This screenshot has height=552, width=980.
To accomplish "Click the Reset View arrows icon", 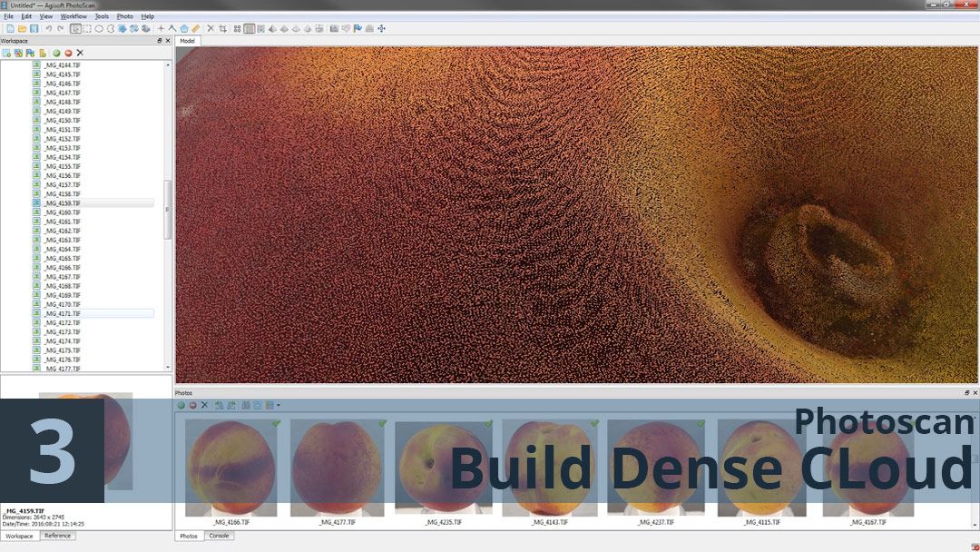I will [x=381, y=29].
